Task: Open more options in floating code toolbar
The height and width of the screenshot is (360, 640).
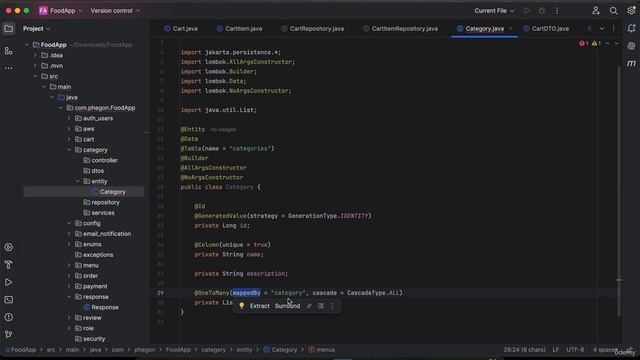Action: (332, 306)
